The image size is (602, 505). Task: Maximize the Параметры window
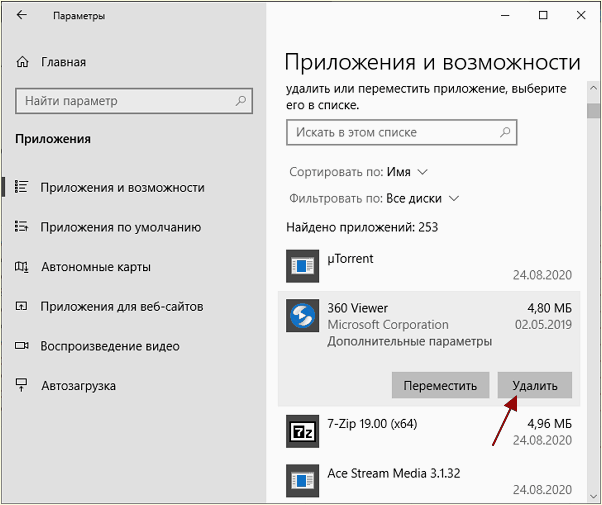543,15
